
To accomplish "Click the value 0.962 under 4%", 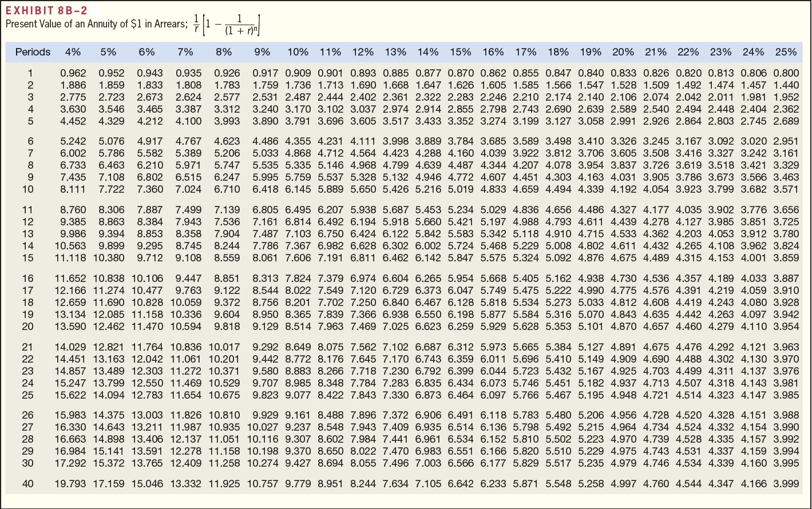I will pyautogui.click(x=72, y=73).
